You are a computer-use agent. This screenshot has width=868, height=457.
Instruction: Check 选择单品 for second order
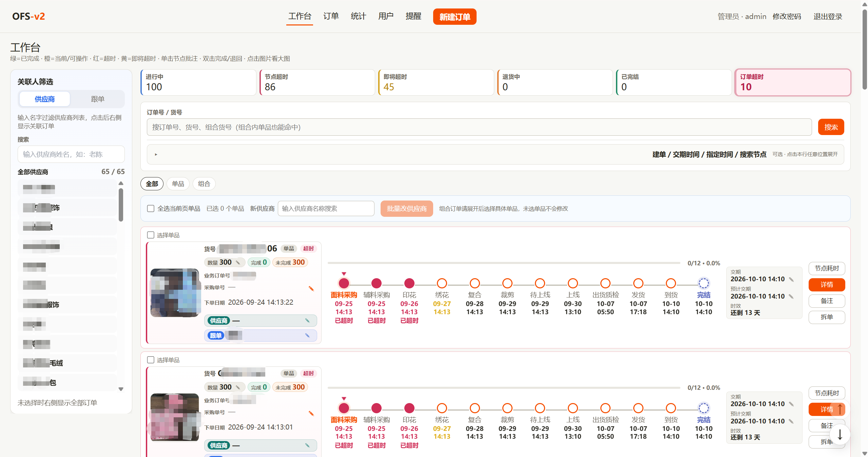[x=151, y=360]
